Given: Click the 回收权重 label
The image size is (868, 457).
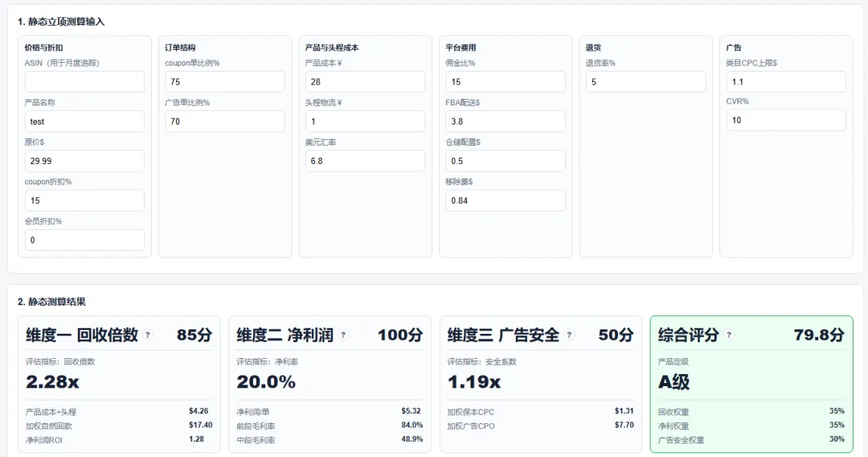Looking at the screenshot, I should click(x=674, y=412).
